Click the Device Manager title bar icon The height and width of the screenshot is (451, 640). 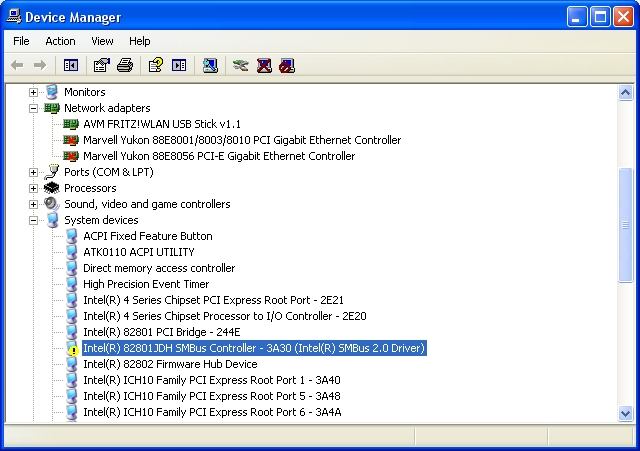pyautogui.click(x=14, y=17)
